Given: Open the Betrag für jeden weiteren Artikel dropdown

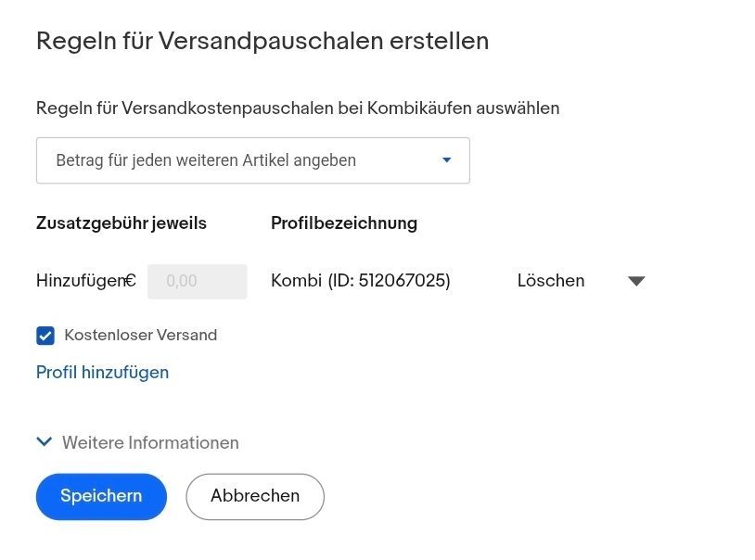Looking at the screenshot, I should click(x=253, y=159).
